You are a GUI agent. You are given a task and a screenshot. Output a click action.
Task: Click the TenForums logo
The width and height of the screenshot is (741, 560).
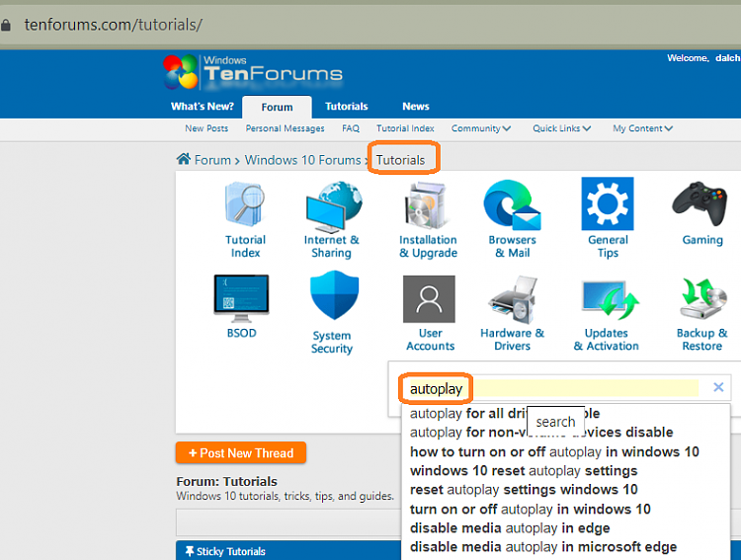(x=253, y=72)
